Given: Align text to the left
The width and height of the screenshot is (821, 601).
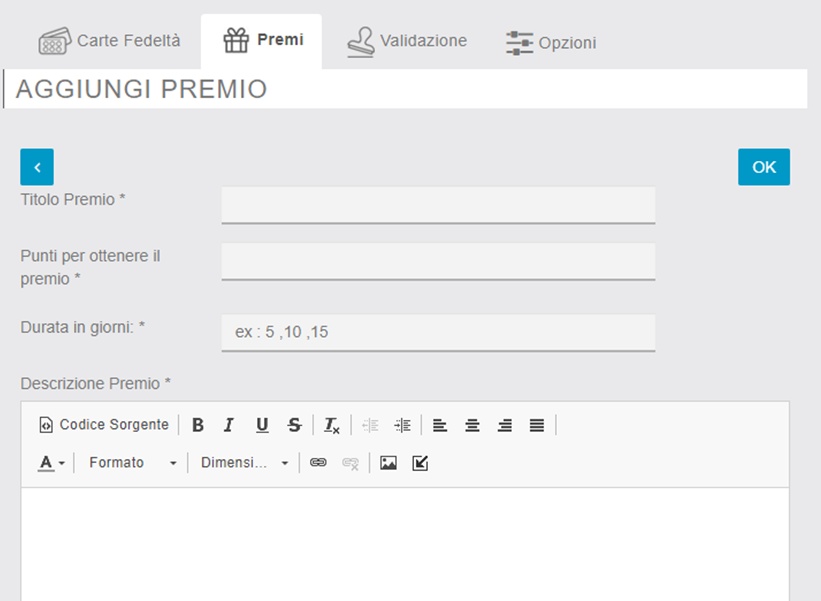Looking at the screenshot, I should [x=440, y=425].
